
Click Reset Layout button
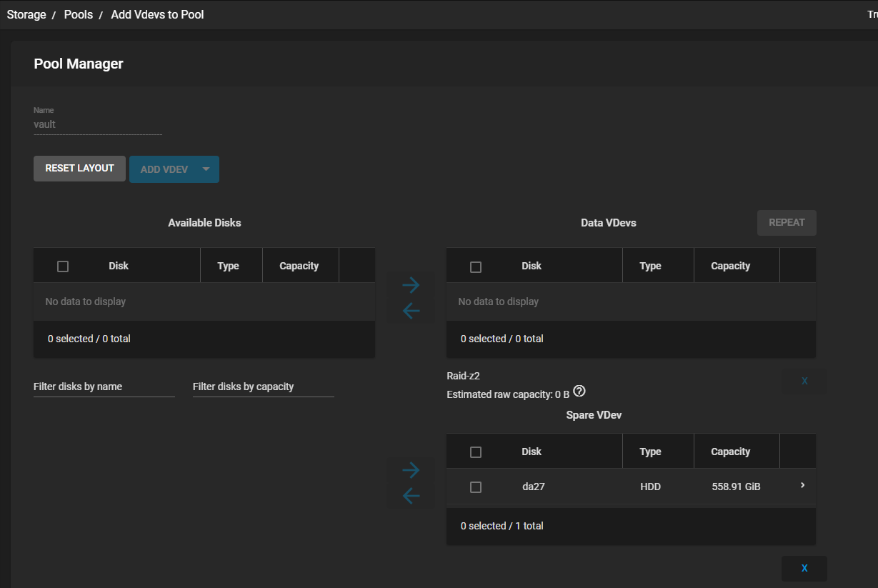point(79,169)
